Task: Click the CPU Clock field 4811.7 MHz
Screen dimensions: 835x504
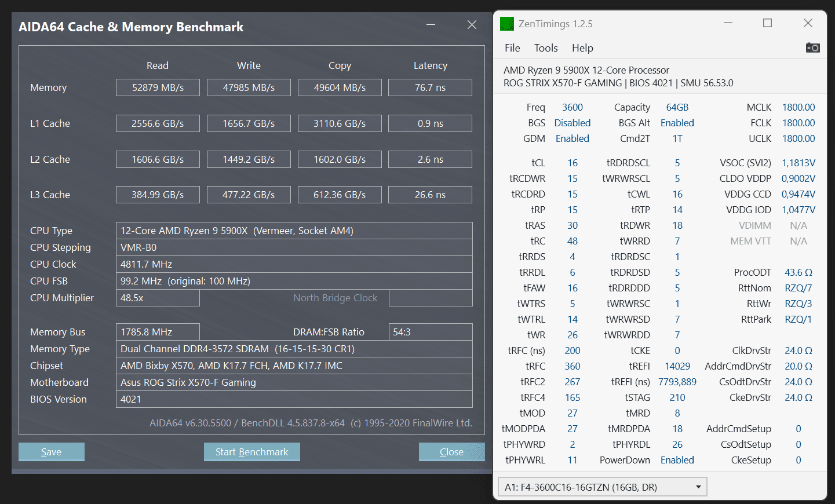Action: pos(294,264)
